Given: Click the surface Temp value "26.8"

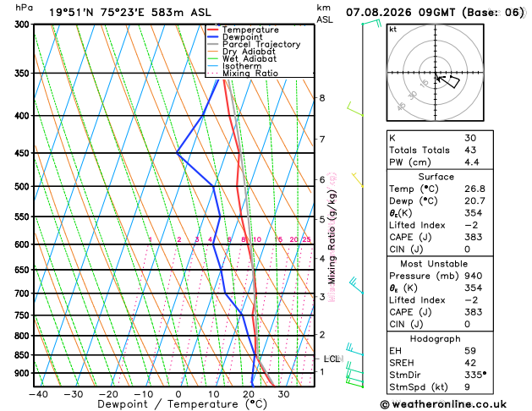Looking at the screenshot, I should 475,189.
